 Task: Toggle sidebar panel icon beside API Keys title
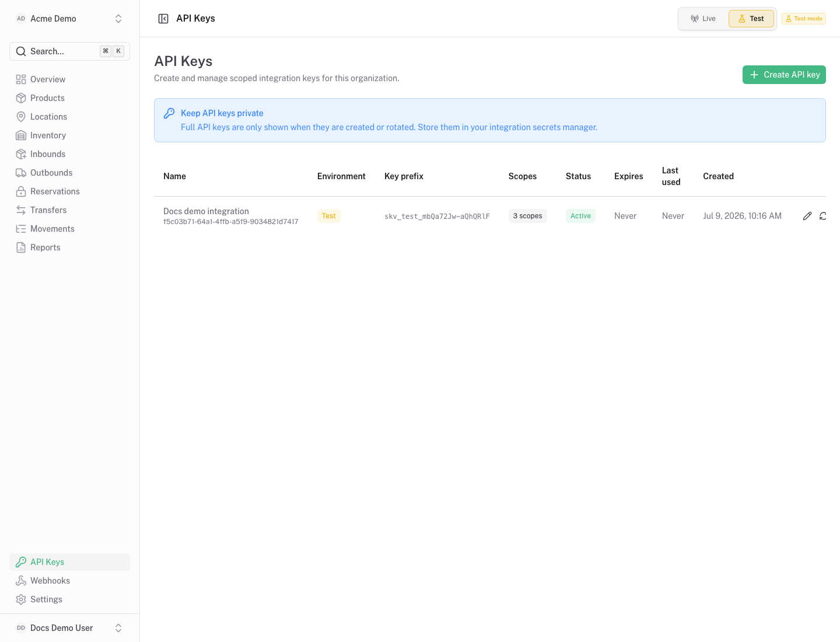[x=163, y=19]
